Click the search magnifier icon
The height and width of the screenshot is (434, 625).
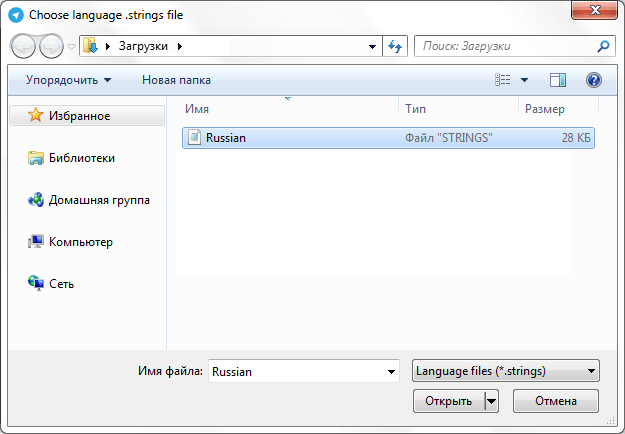(x=603, y=46)
